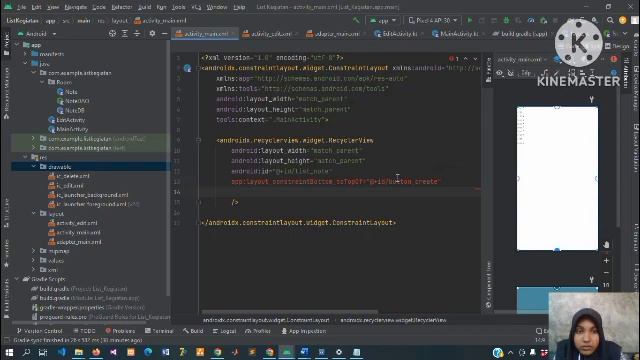Expand the manifests folder
640x360 pixels.
tap(25, 54)
